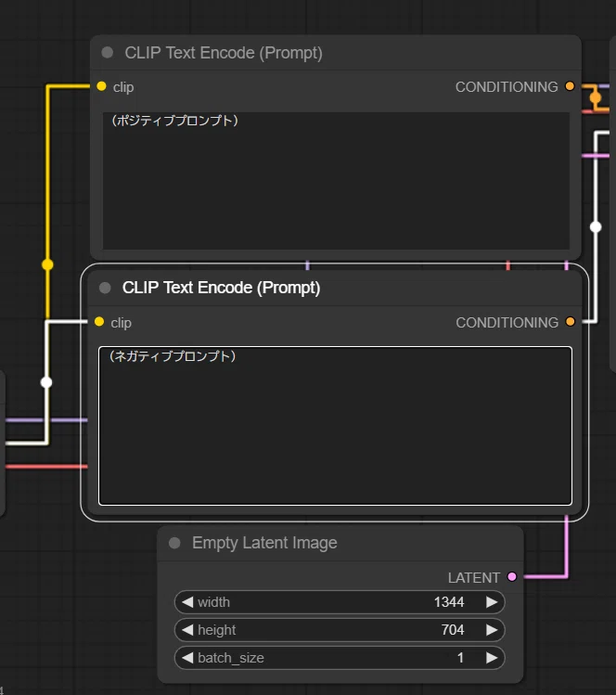Viewport: 616px width, 695px height.
Task: Increase batch_size with the right arrow
Action: 492,658
